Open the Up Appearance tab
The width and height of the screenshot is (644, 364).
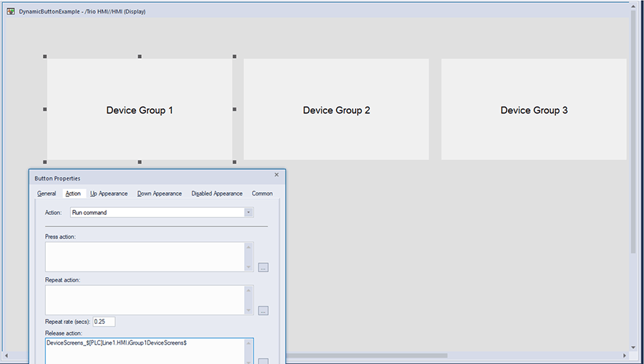tap(109, 193)
